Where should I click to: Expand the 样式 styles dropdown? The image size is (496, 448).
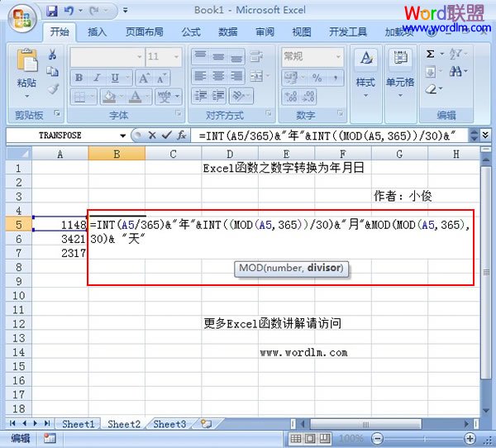[365, 95]
